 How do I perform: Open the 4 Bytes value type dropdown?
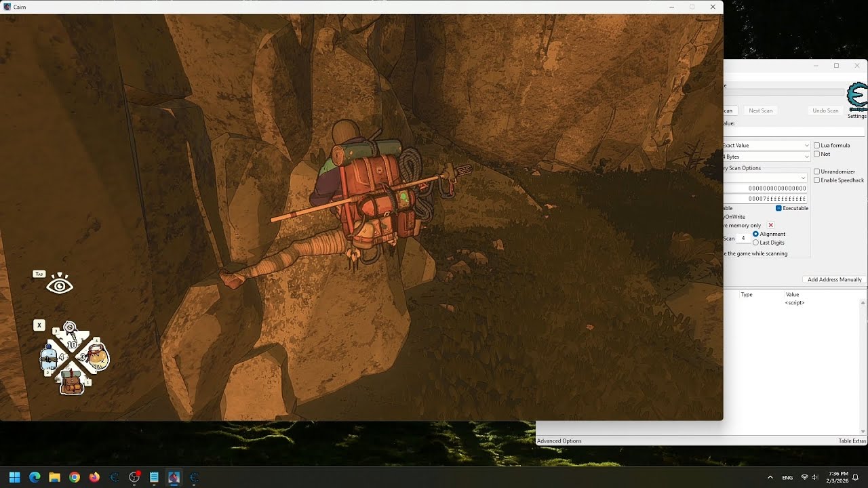coord(766,157)
